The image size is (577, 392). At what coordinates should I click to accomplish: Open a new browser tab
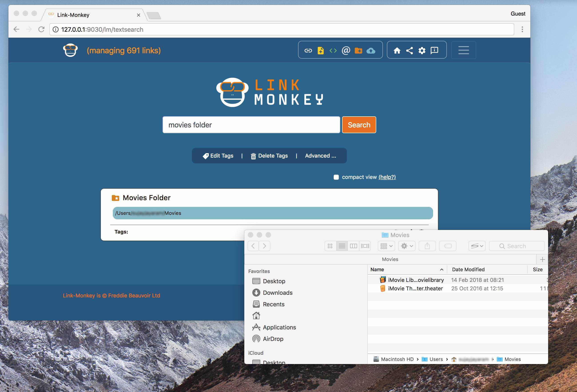point(154,15)
